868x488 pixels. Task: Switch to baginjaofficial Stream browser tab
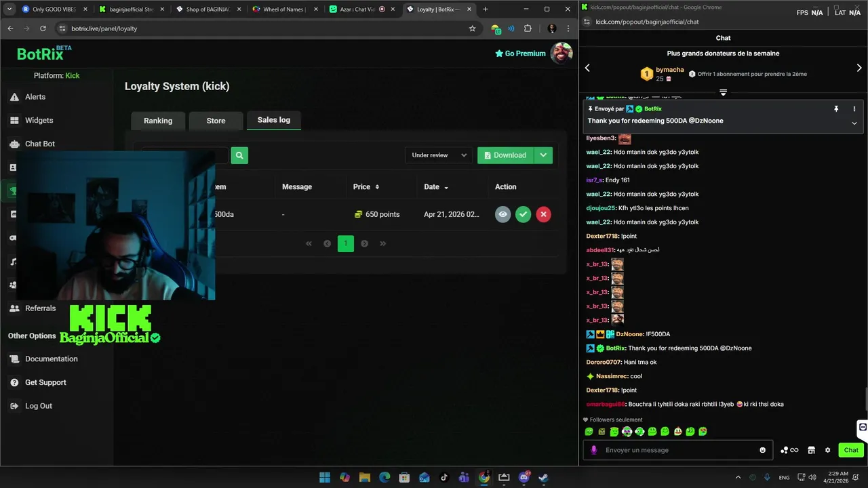pos(131,9)
